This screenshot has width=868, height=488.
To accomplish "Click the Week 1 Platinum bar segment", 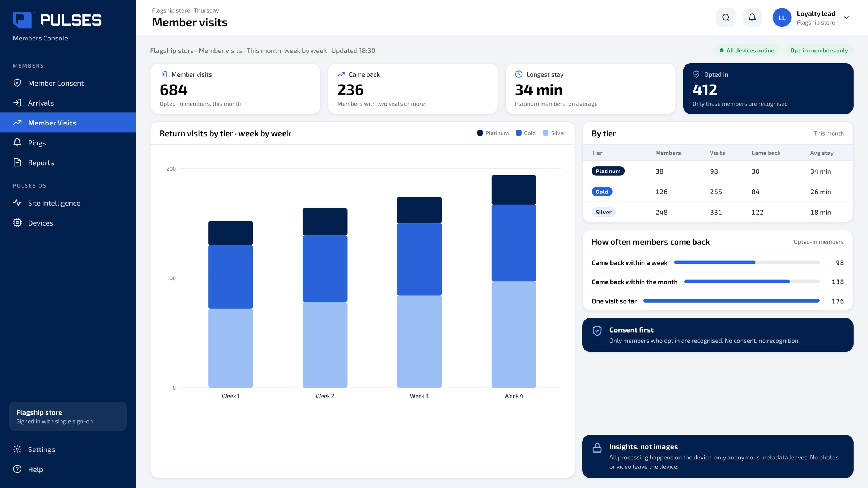I will click(x=230, y=233).
